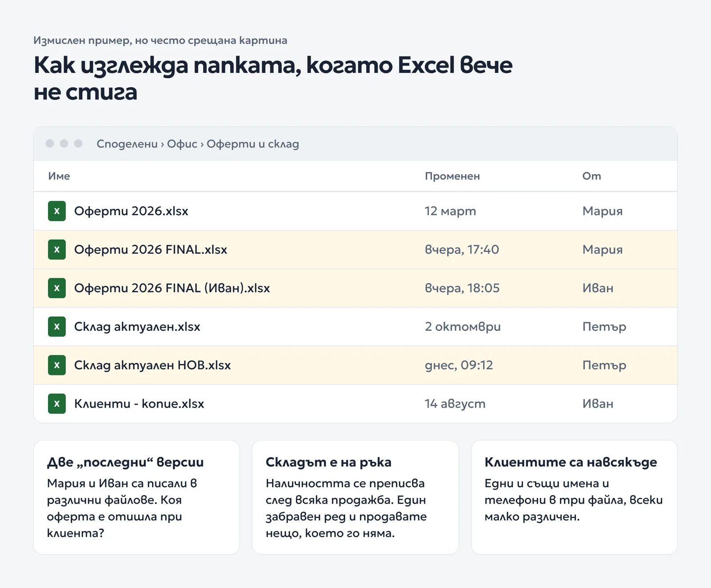Click the timestamp вчера, 18:05

(x=462, y=288)
